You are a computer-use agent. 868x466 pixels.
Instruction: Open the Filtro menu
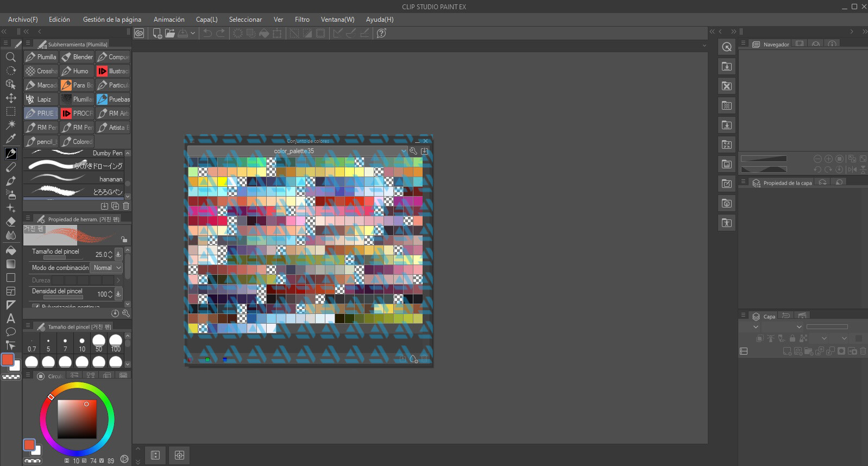[302, 20]
